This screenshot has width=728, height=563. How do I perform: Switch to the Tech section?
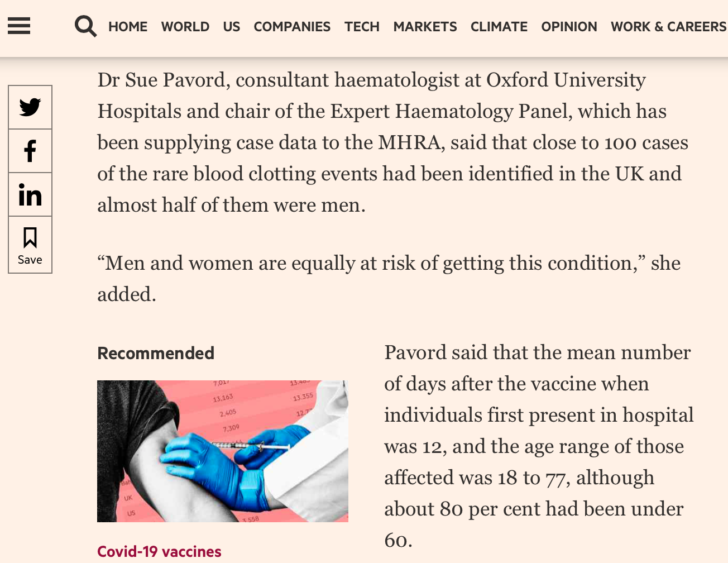362,27
